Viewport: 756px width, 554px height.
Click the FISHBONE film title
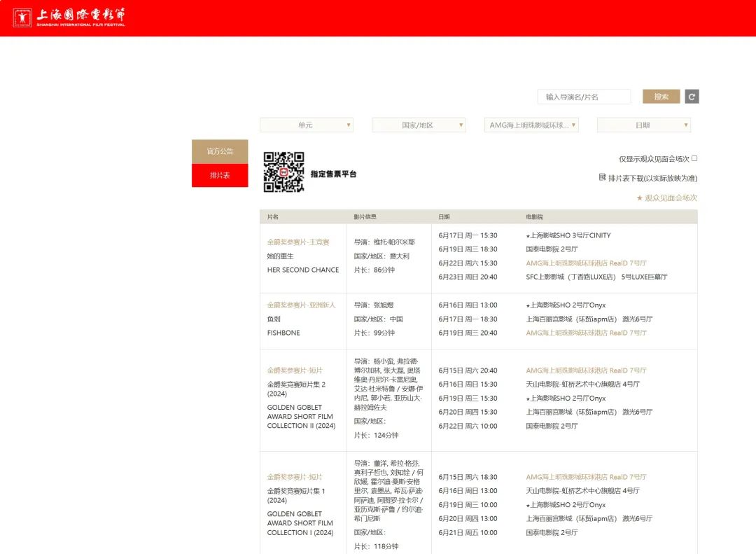pyautogui.click(x=283, y=333)
